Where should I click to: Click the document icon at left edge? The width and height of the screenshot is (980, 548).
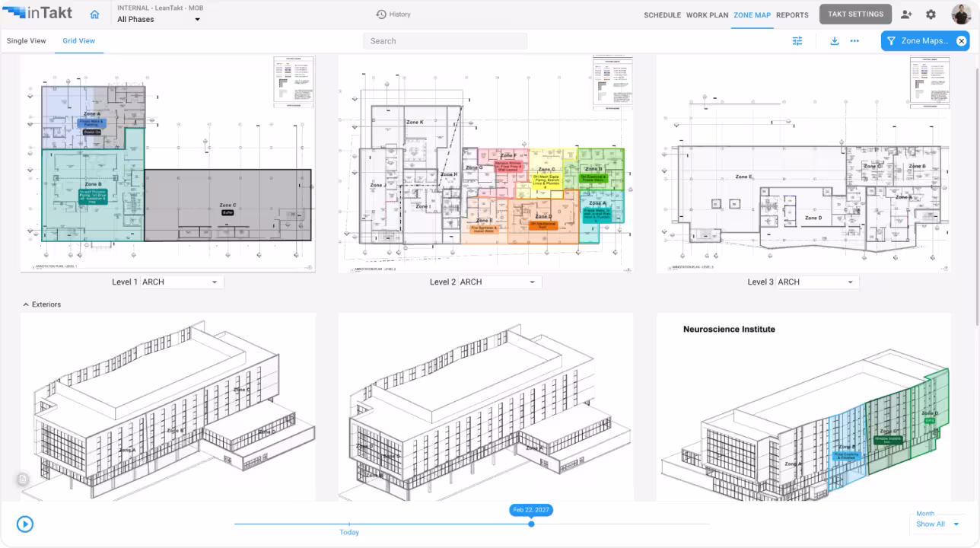coord(23,479)
